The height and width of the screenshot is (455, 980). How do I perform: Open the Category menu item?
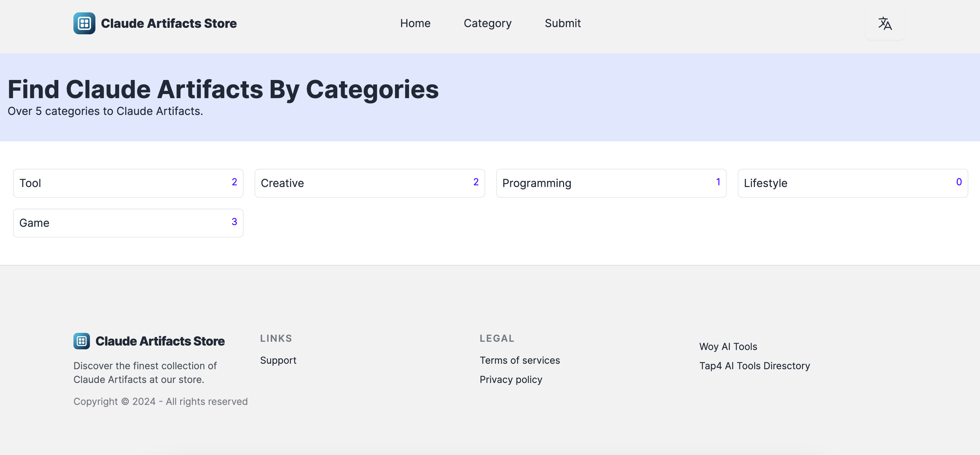(x=487, y=23)
